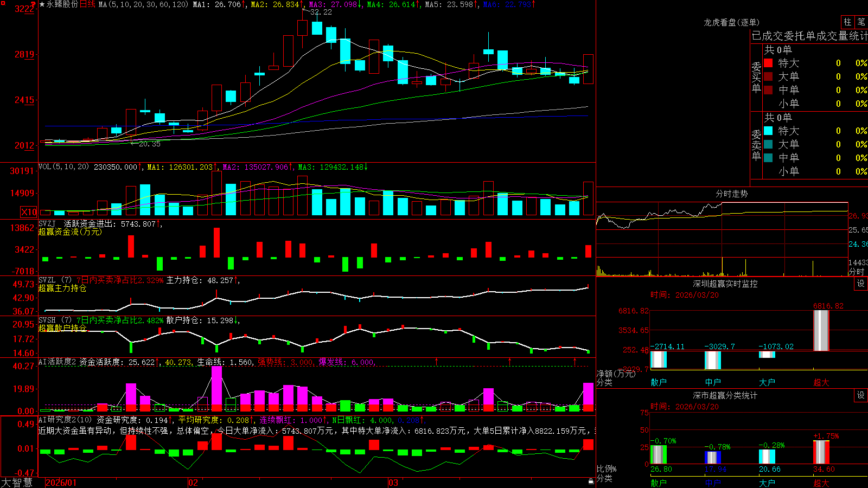Open 设 settings for 深市超赢分类统计

click(x=861, y=395)
